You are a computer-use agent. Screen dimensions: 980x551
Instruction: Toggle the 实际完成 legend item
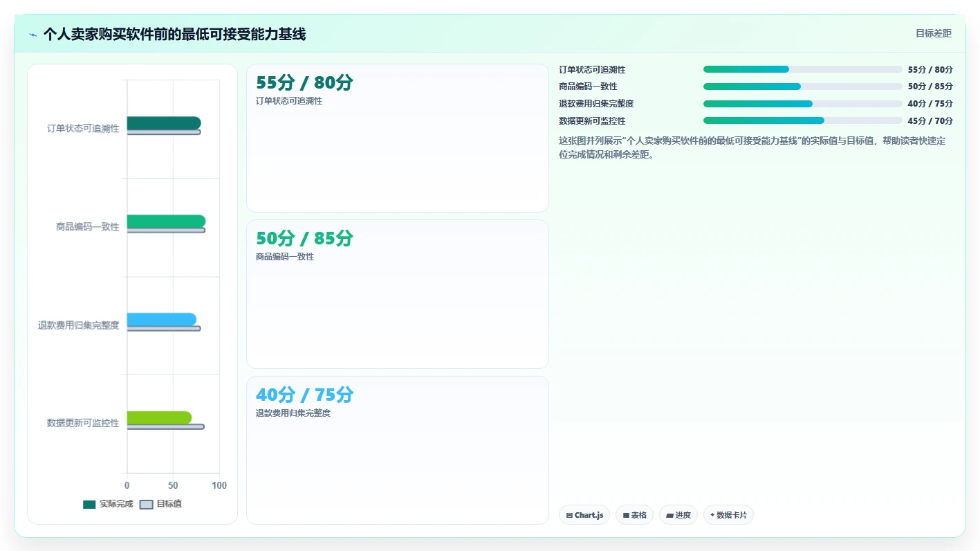108,504
